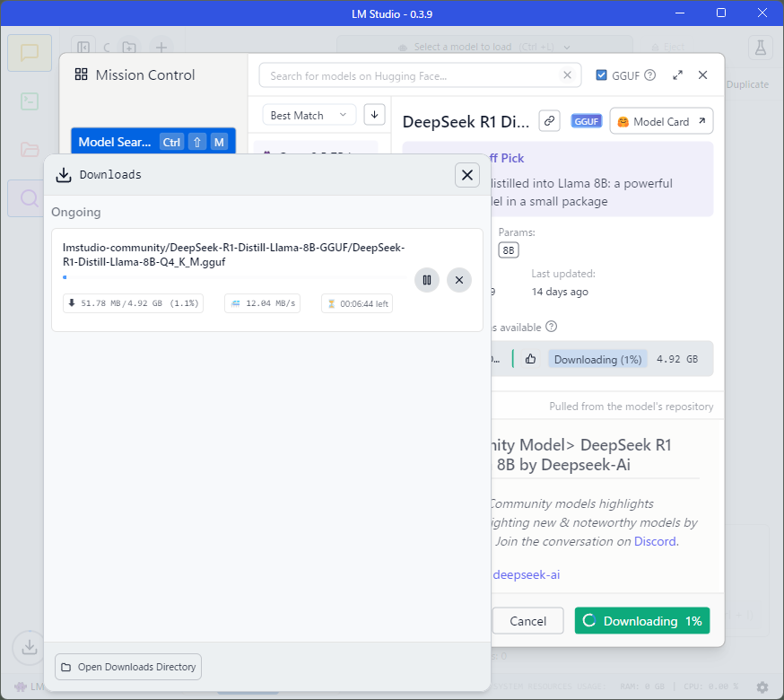Image resolution: width=784 pixels, height=700 pixels.
Task: Close the Downloads panel
Action: (x=467, y=175)
